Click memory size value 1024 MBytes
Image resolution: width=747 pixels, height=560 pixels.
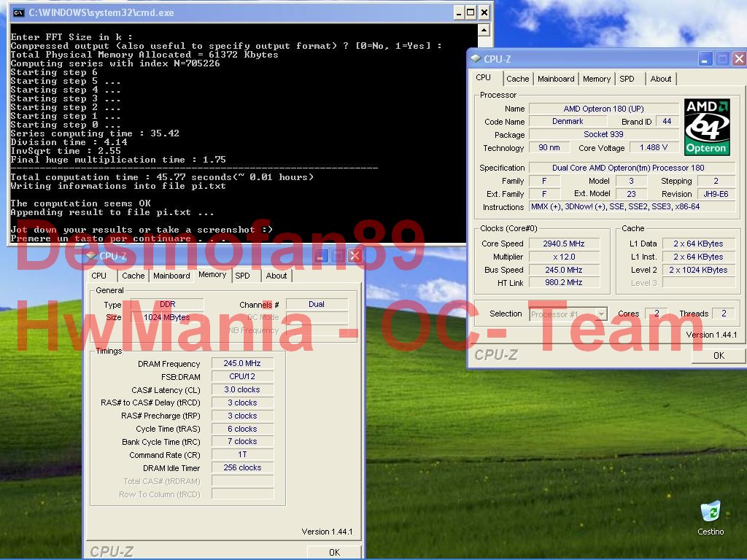(x=167, y=317)
